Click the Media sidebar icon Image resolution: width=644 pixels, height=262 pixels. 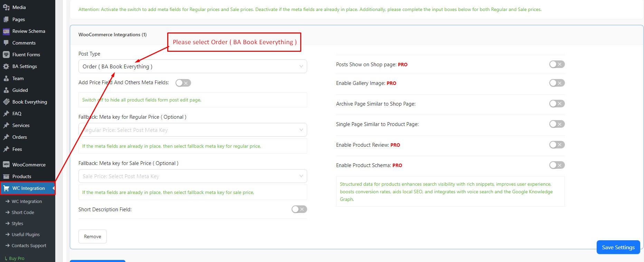pos(6,7)
